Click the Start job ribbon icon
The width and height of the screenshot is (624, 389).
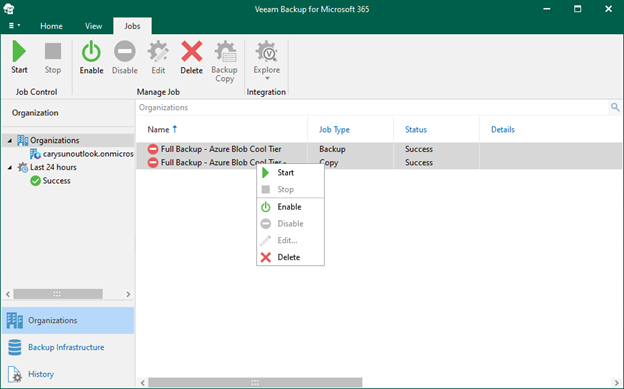tap(19, 51)
